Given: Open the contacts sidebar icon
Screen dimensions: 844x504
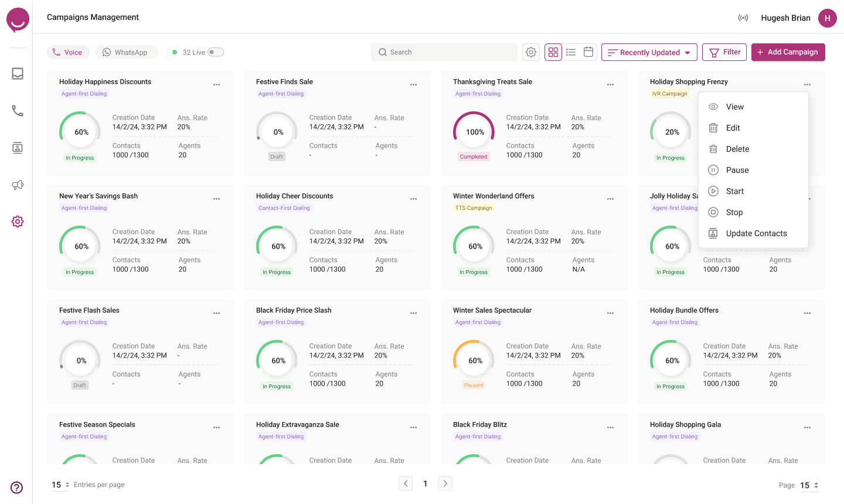Looking at the screenshot, I should click(18, 148).
